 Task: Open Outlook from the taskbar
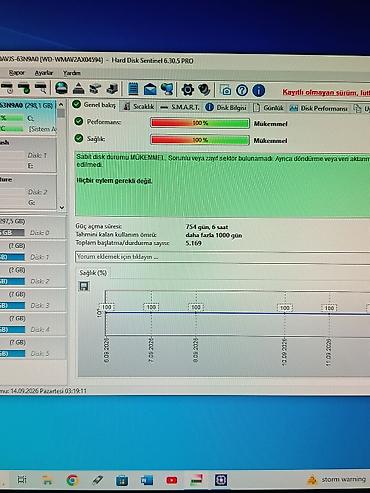coord(147,480)
